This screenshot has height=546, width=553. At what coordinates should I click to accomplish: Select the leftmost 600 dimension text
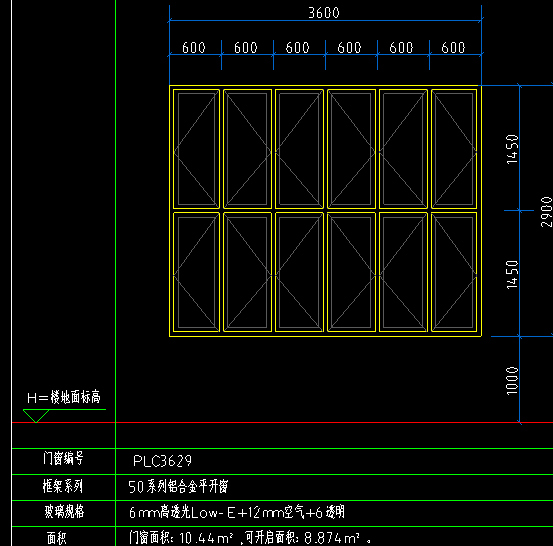(x=194, y=48)
